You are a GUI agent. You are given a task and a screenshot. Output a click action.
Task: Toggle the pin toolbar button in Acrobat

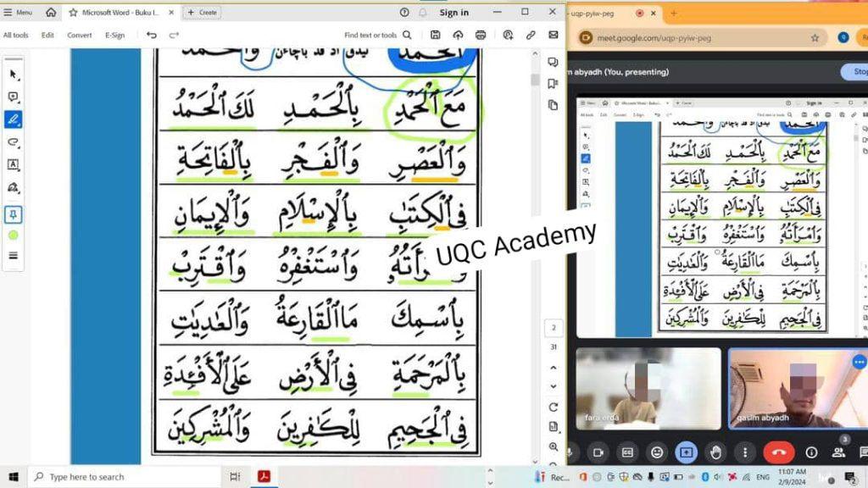14,214
